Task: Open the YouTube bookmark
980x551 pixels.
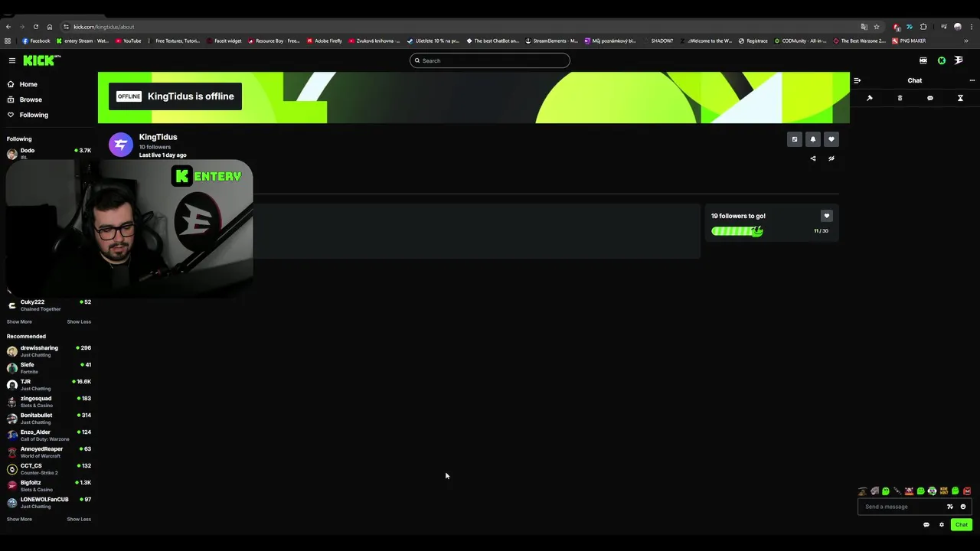Action: click(129, 41)
